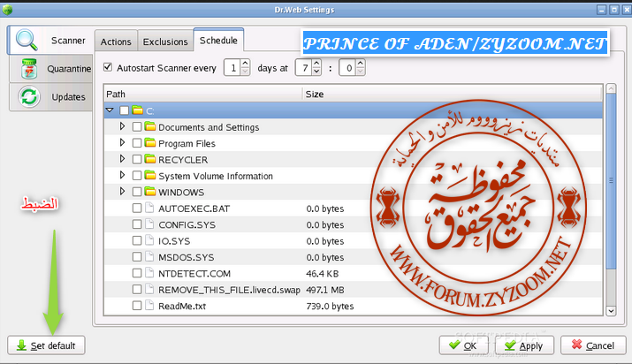This screenshot has height=364, width=632.
Task: Select the 739.0 bytes size value
Action: [x=330, y=306]
